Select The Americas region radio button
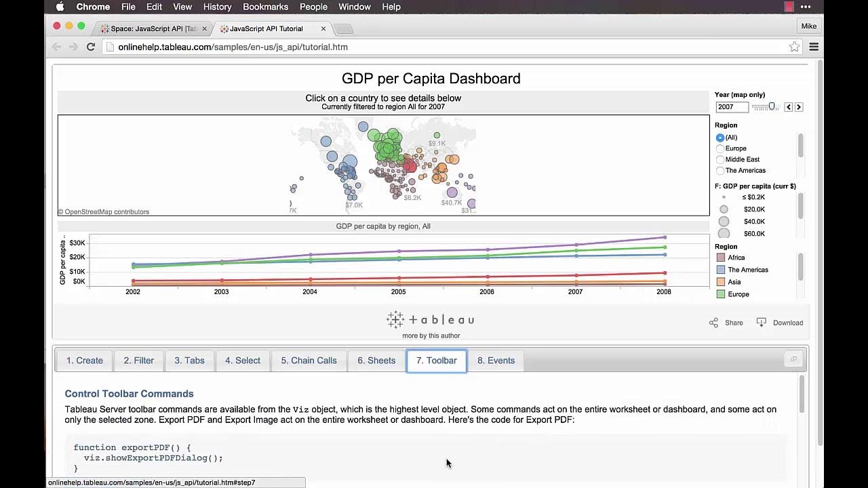 (x=720, y=171)
